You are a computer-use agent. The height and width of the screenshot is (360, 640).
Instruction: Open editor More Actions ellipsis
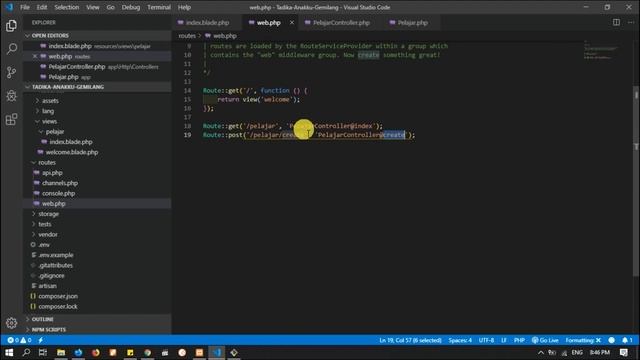pos(631,22)
